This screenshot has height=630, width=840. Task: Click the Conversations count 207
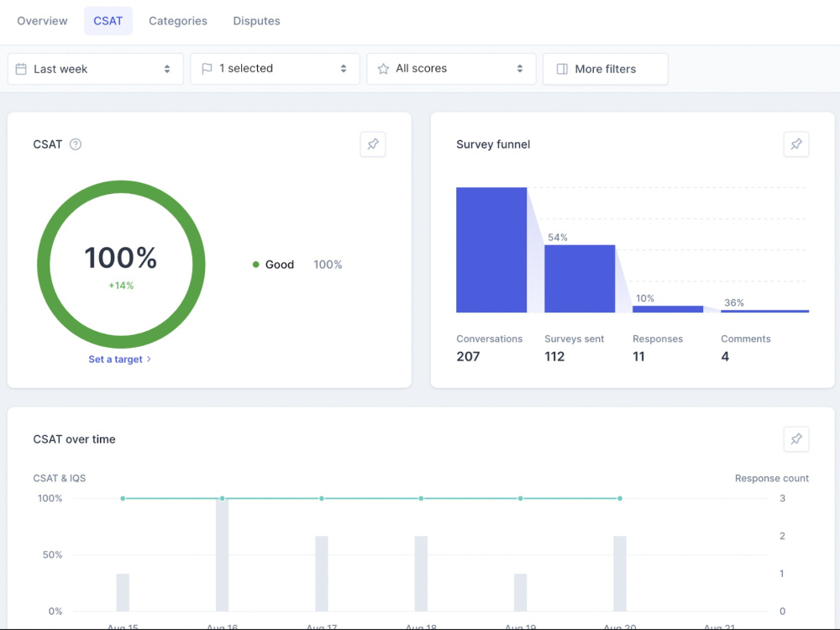pyautogui.click(x=468, y=356)
